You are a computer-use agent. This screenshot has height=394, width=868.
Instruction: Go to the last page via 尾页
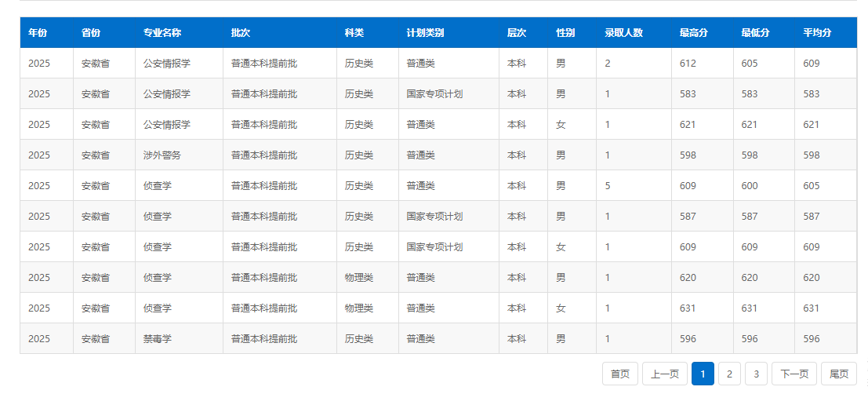(x=838, y=374)
